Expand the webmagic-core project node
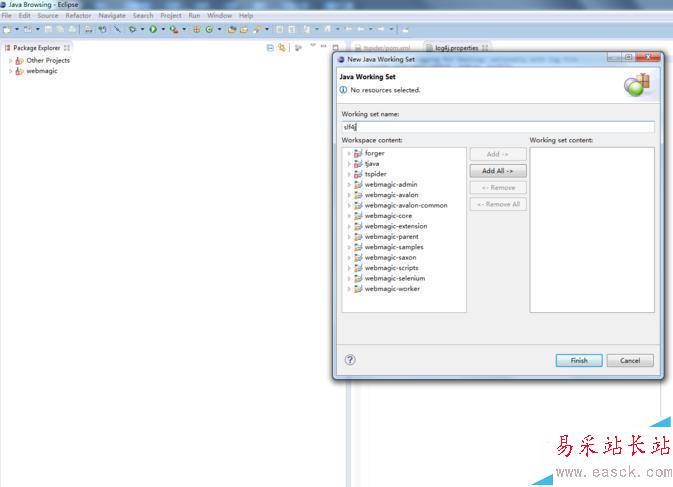673x487 pixels. 349,216
